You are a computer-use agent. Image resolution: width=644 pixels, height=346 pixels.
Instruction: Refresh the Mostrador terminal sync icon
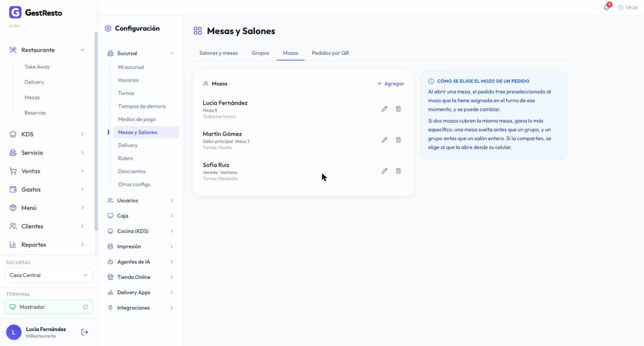pos(85,307)
